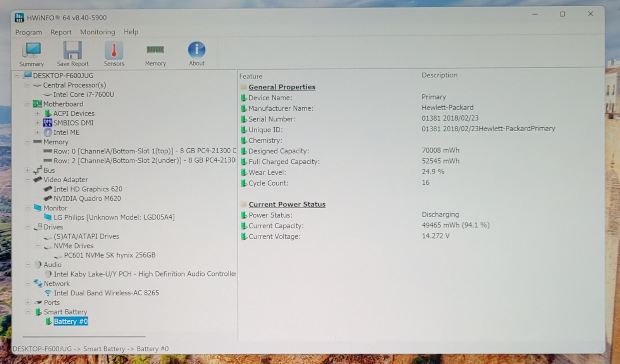Click the Current Power Status heading
The width and height of the screenshot is (620, 364).
tap(287, 204)
